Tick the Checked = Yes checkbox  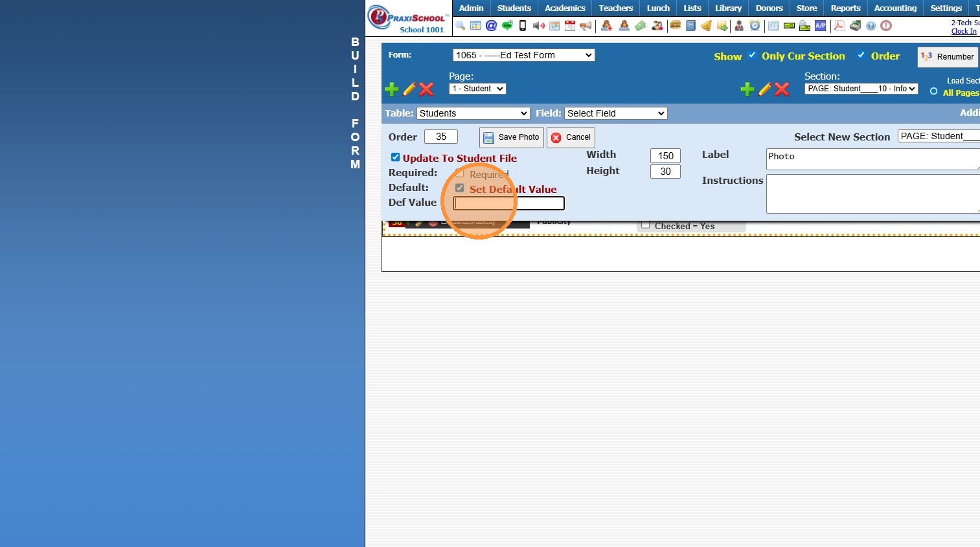[x=645, y=225]
